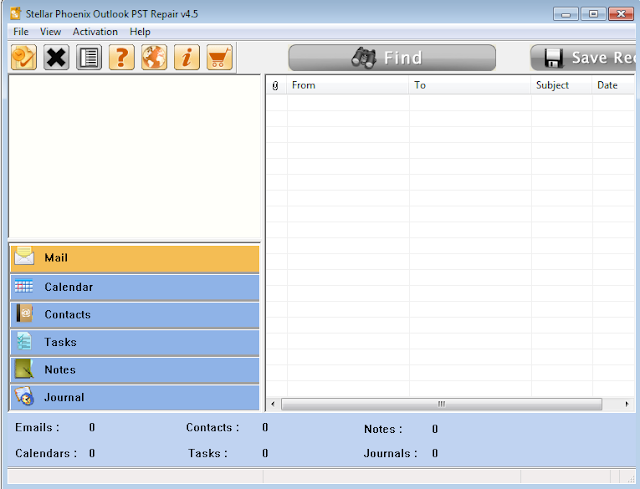640x489 pixels.
Task: Click the globe update icon
Action: click(154, 57)
